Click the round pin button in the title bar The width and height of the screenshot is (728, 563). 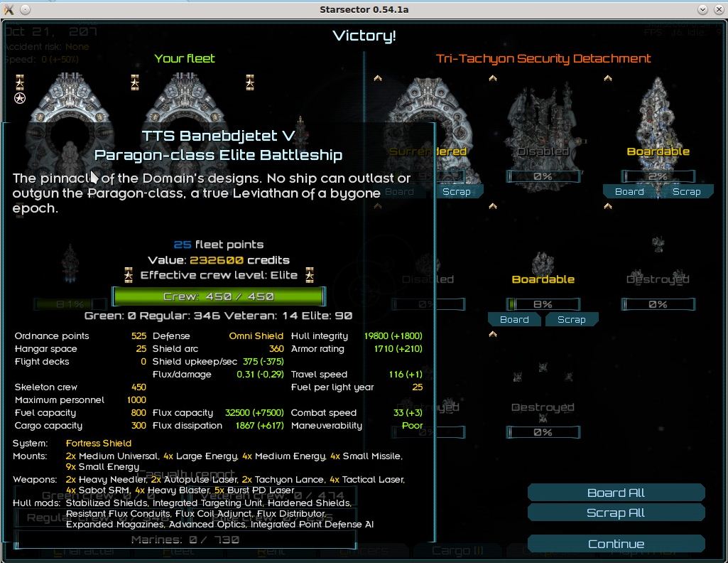coord(25,10)
